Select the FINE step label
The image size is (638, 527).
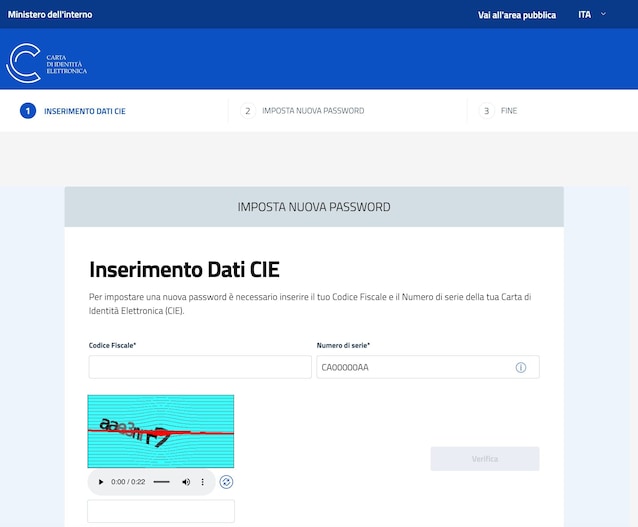(509, 111)
